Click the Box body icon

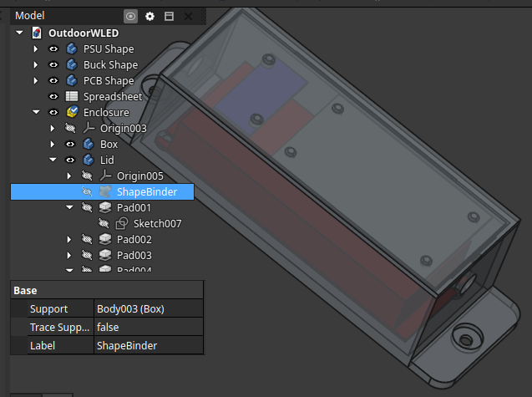pos(89,144)
